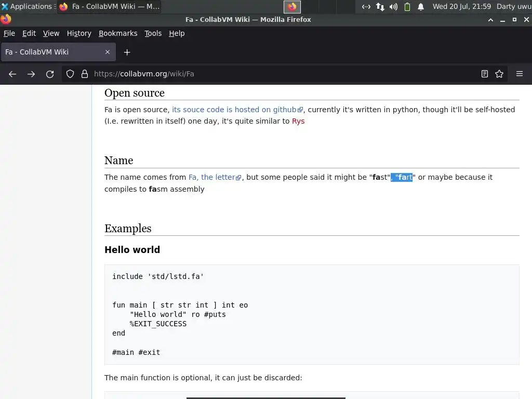Click the workspace switcher Firefox thumbnail
The height and width of the screenshot is (399, 532).
tap(292, 6)
